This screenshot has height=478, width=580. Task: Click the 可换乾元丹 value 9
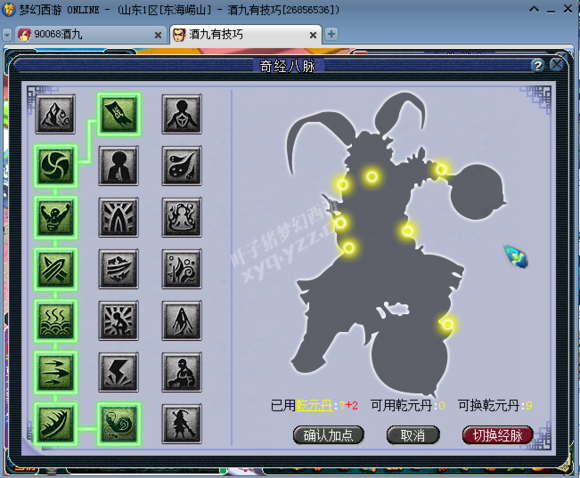529,406
